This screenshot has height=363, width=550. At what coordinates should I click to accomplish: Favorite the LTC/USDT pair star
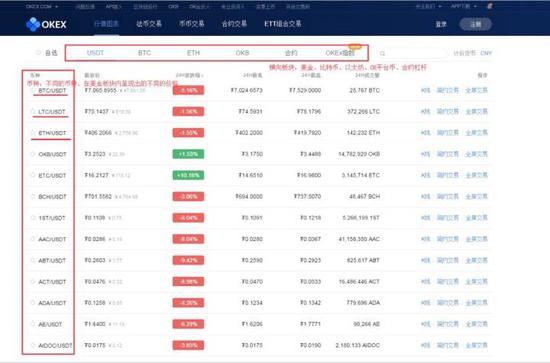click(33, 112)
